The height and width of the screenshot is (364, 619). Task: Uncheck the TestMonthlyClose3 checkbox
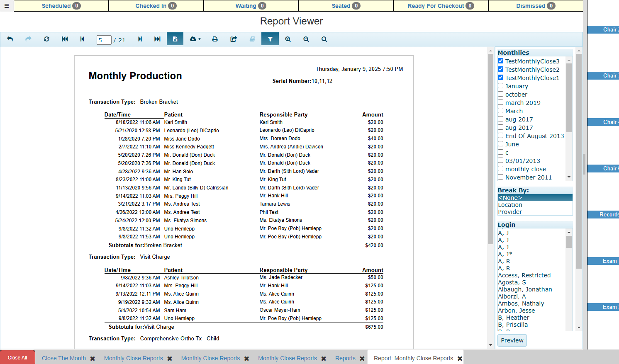point(500,61)
